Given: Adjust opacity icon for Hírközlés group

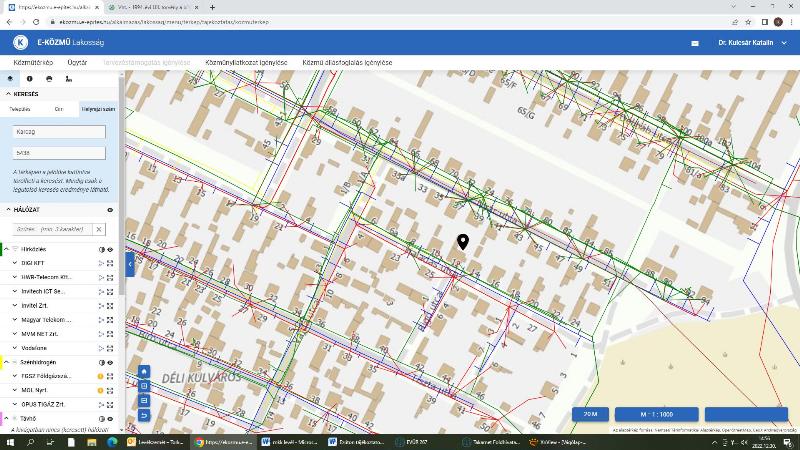Looking at the screenshot, I should coord(101,249).
